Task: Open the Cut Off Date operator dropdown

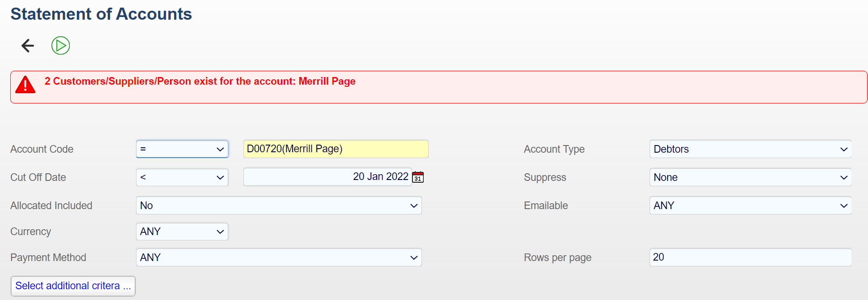Action: coord(182,177)
